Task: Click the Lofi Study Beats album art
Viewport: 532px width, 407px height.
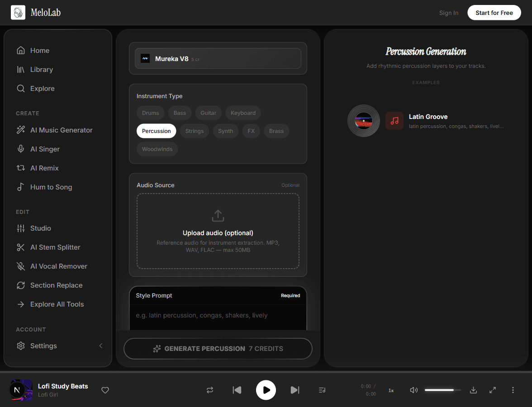Action: point(21,390)
